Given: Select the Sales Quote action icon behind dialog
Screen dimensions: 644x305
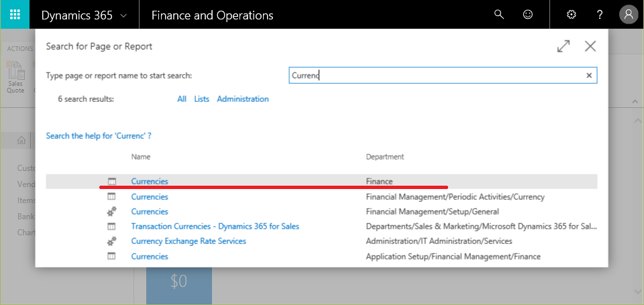Looking at the screenshot, I should (15, 77).
